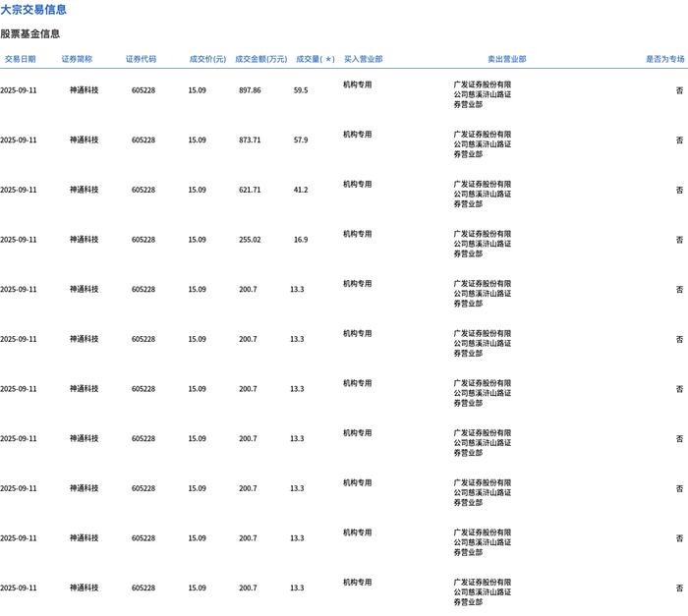Click the 是否为专场 column header
This screenshot has height=616, width=688.
click(664, 59)
